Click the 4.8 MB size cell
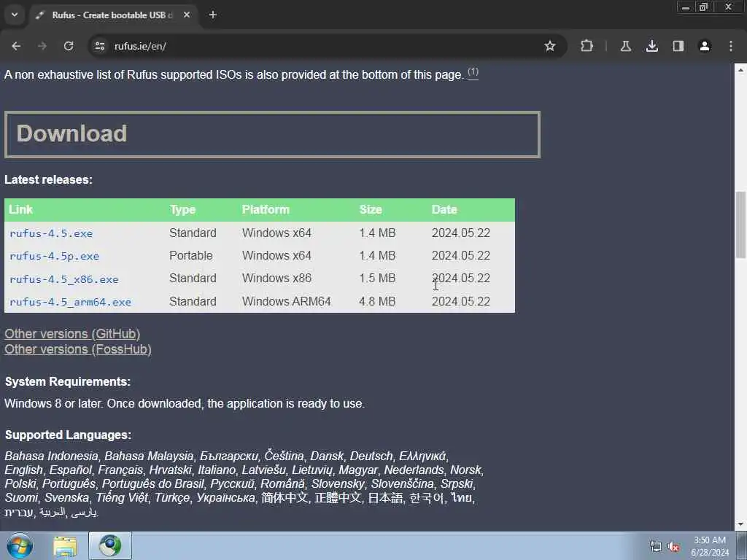Screen dimensions: 747x560 (377, 301)
